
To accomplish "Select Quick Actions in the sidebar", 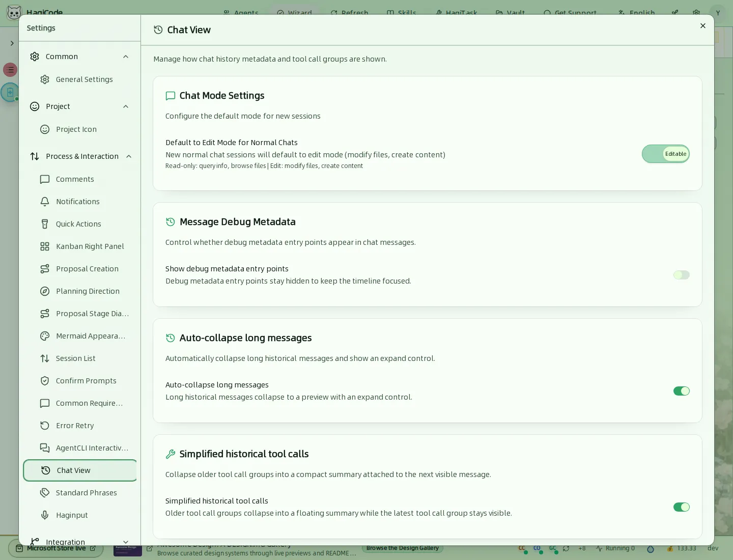I will tap(80, 224).
